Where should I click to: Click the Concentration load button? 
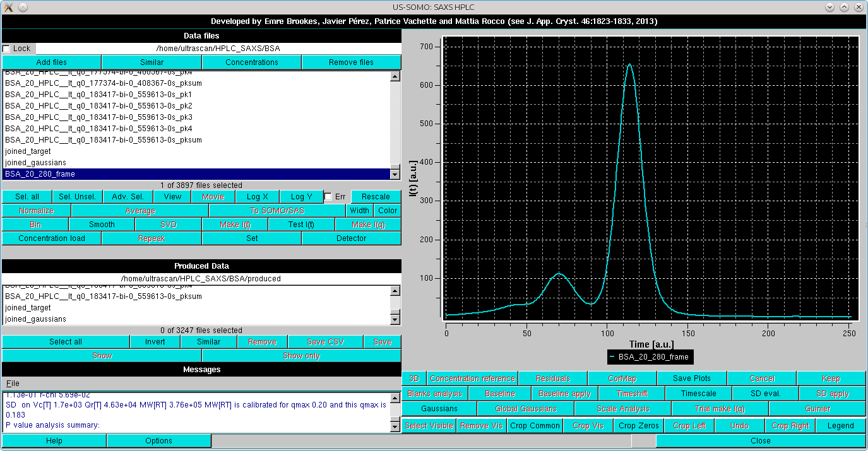tap(52, 238)
